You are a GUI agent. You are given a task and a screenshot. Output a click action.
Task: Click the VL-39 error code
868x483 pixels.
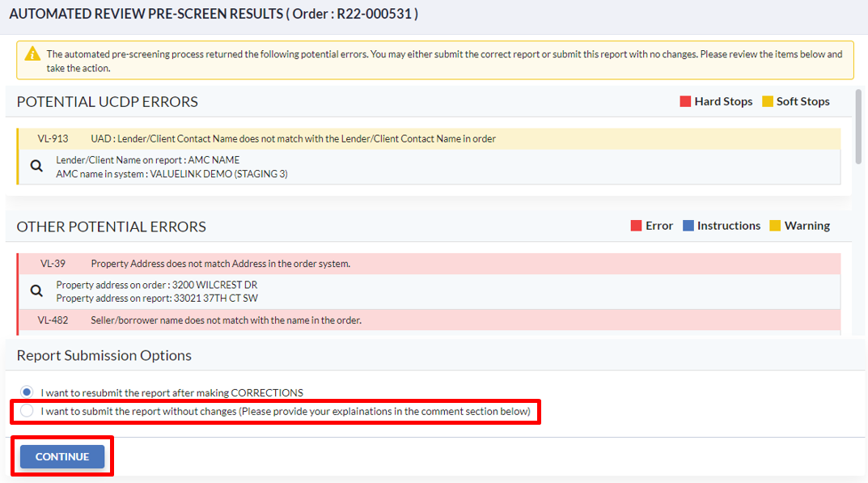53,264
